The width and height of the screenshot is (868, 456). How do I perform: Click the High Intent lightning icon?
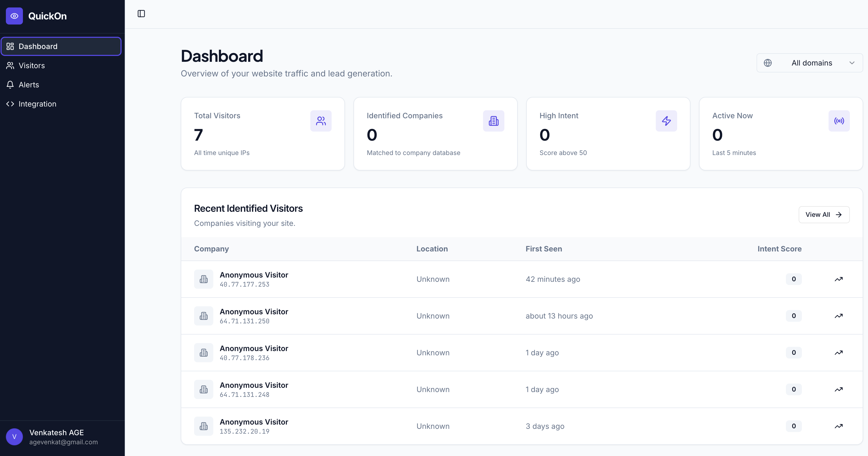click(666, 121)
